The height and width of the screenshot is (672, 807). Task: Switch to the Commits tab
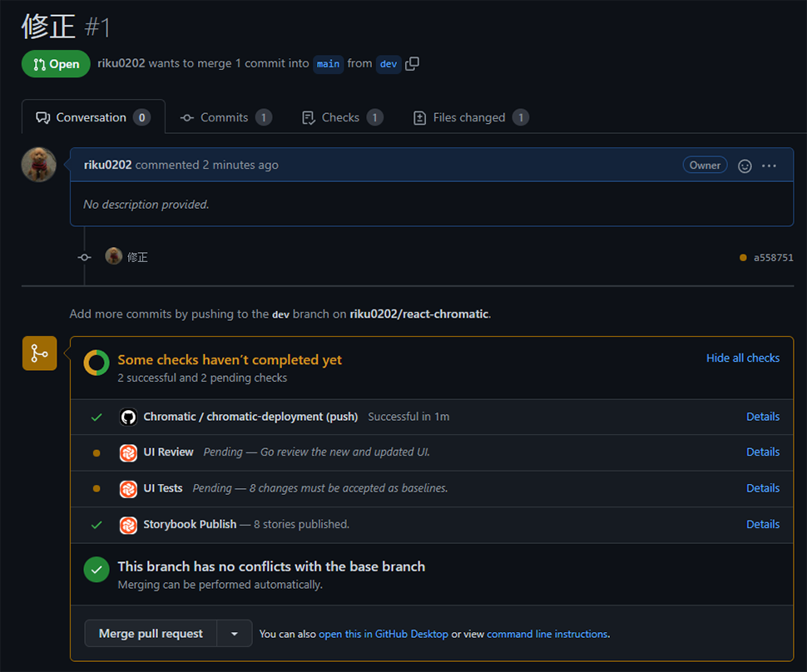[x=225, y=118]
